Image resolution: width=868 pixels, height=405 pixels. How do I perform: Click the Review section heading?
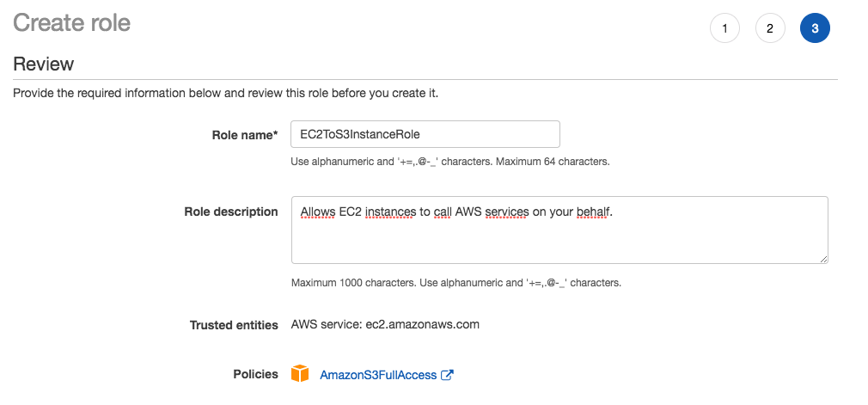43,64
